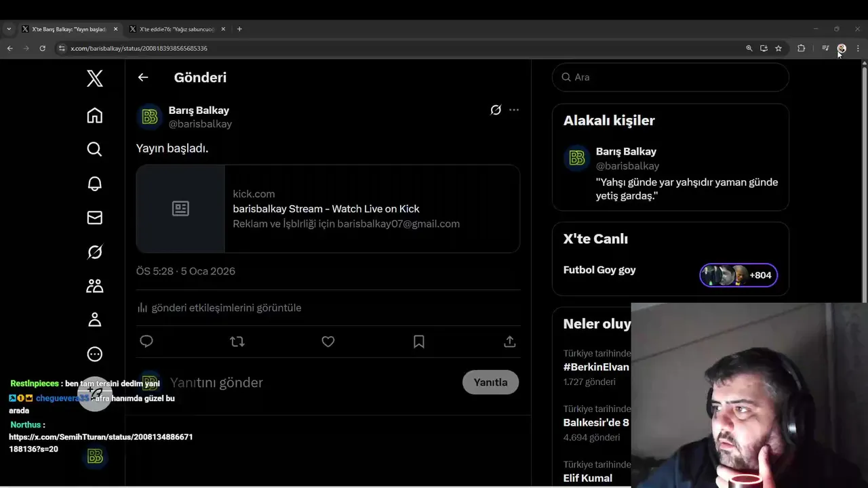Close the X'te Barış Balkay tab
The image size is (868, 488).
point(115,29)
